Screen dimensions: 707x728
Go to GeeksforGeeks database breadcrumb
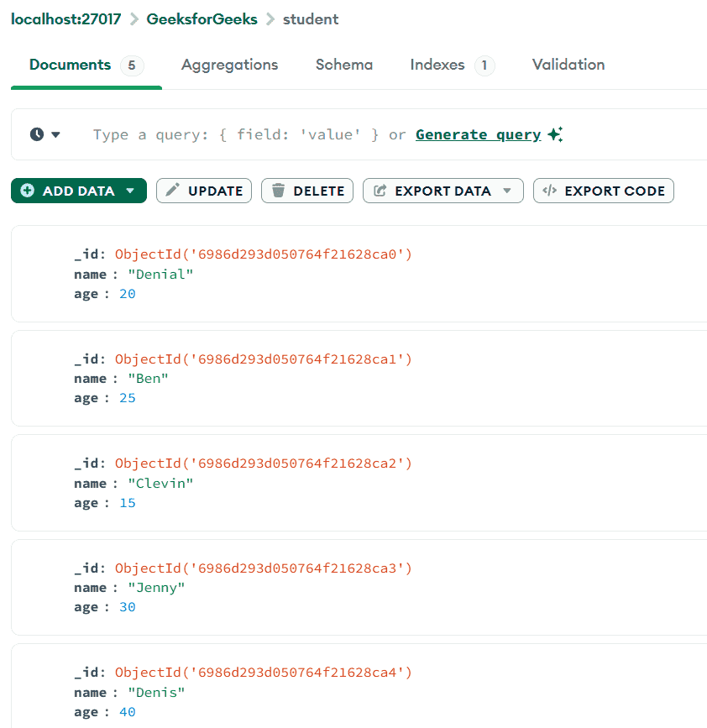click(202, 19)
